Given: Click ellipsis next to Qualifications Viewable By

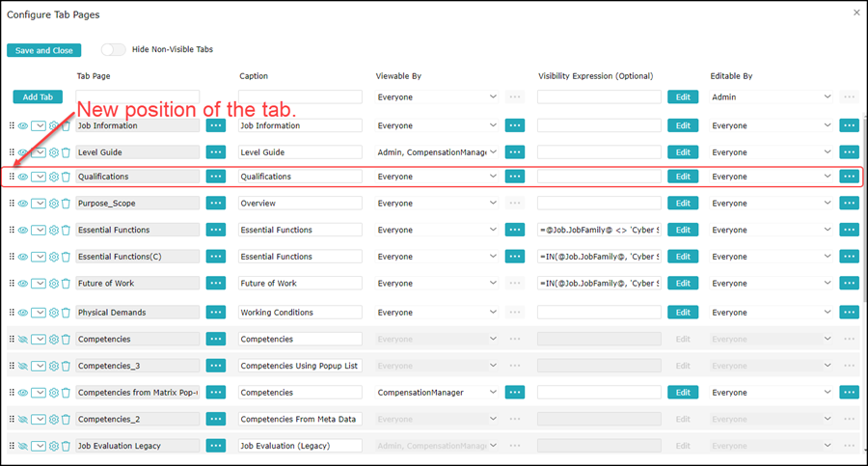Looking at the screenshot, I should click(514, 177).
